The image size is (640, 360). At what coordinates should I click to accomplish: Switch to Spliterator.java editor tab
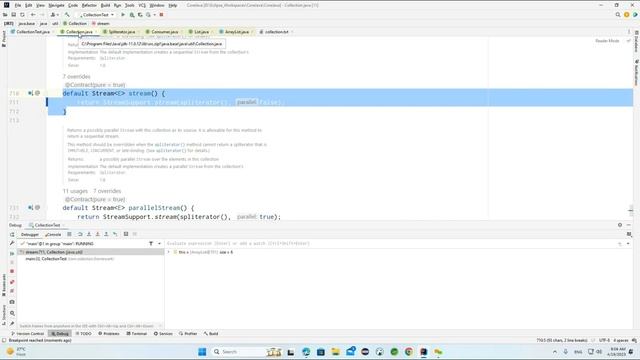[x=121, y=32]
